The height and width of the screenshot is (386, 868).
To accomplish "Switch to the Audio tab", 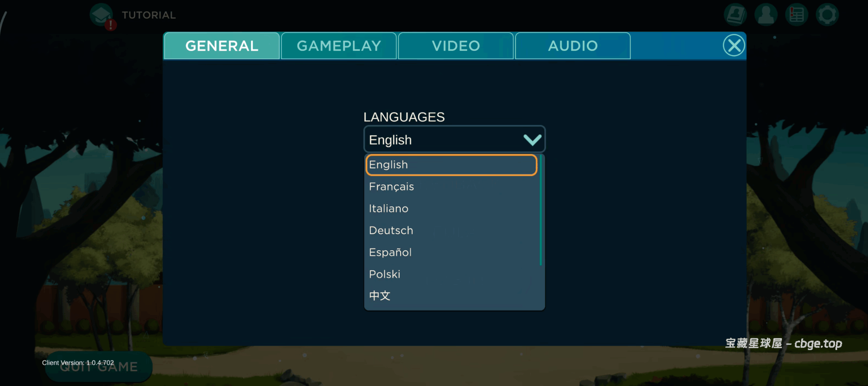I will pyautogui.click(x=573, y=46).
